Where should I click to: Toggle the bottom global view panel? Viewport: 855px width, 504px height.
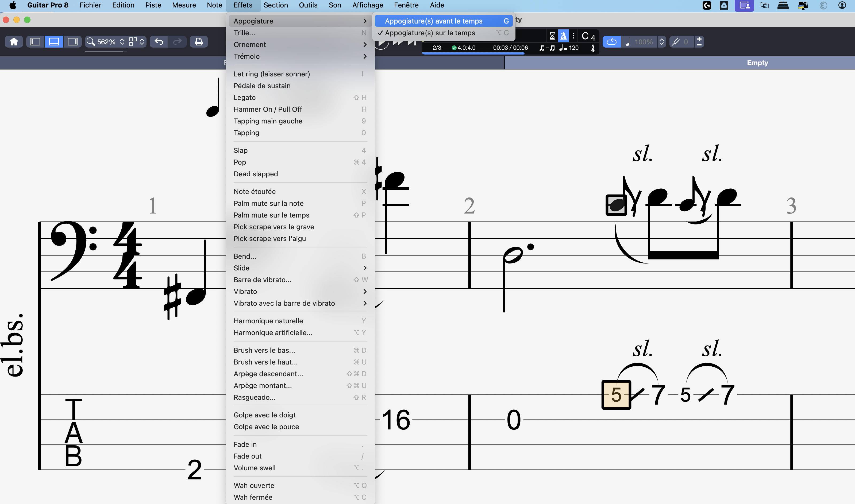coord(54,41)
